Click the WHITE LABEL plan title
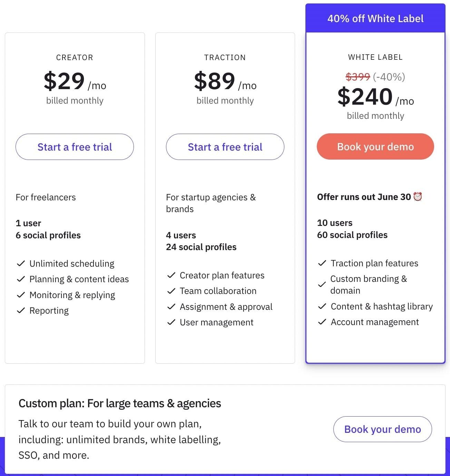450x476 pixels. 375,57
